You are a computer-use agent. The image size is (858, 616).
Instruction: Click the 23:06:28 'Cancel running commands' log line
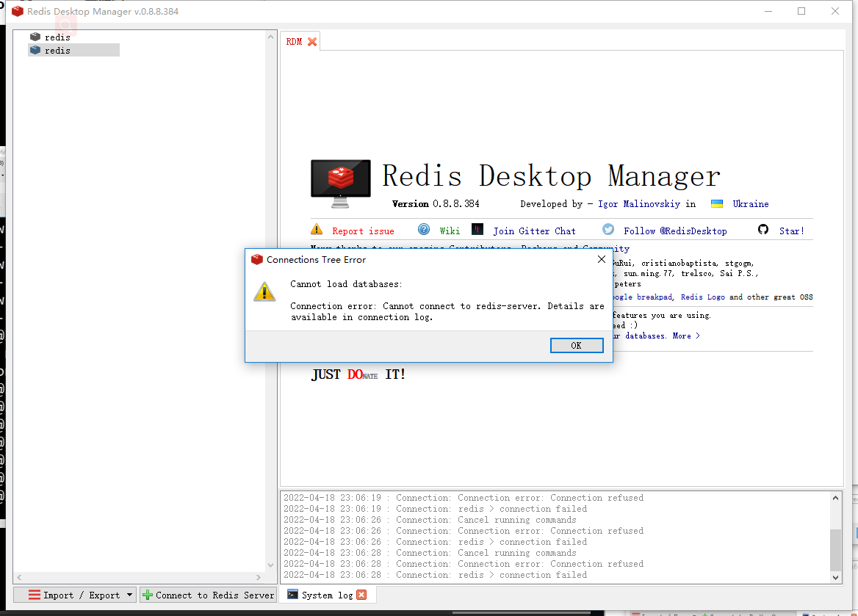coord(430,553)
